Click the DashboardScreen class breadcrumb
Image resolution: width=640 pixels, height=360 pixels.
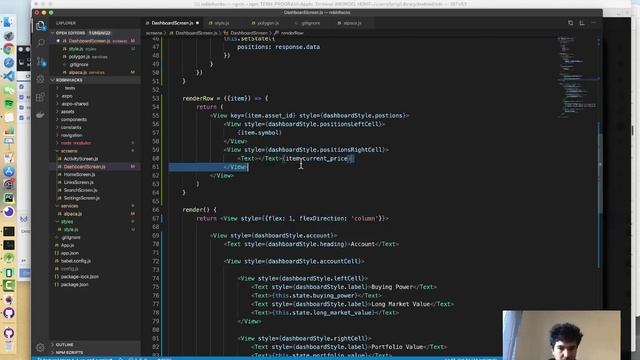pos(249,33)
